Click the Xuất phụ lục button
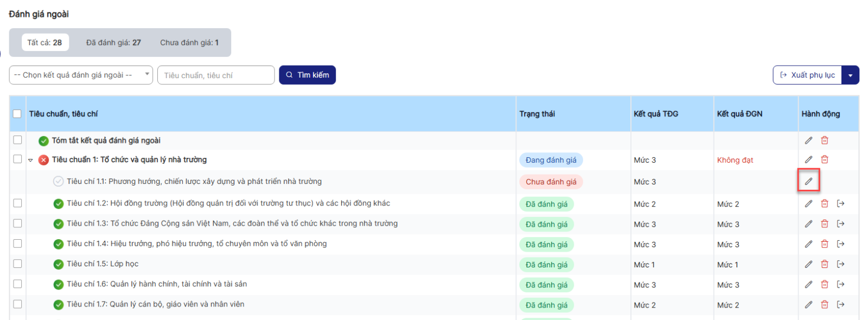 [807, 75]
